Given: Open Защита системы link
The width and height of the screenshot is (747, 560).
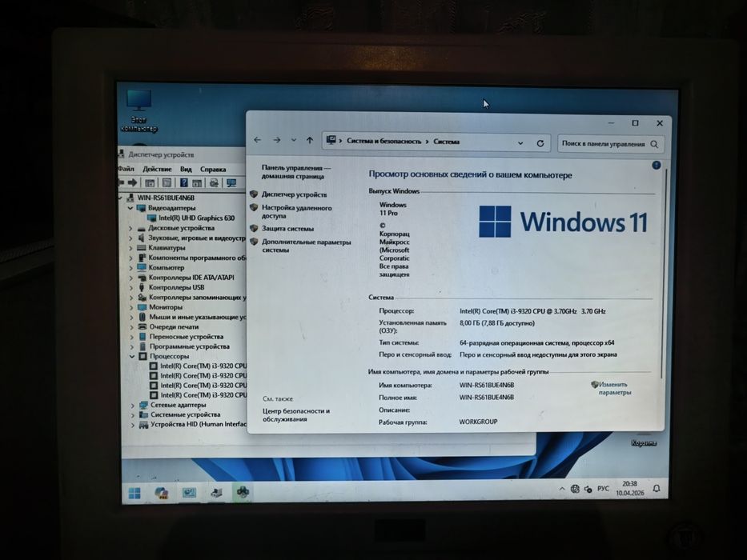Looking at the screenshot, I should 287,229.
